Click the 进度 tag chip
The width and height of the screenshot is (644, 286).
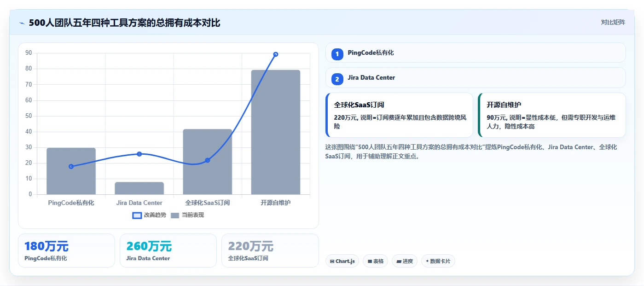click(x=405, y=261)
